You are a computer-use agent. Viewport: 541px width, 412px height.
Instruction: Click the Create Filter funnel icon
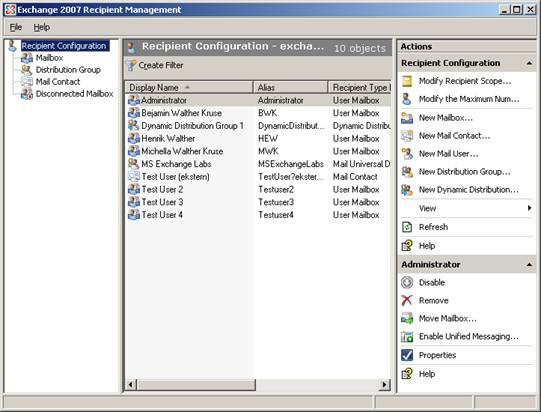point(131,65)
